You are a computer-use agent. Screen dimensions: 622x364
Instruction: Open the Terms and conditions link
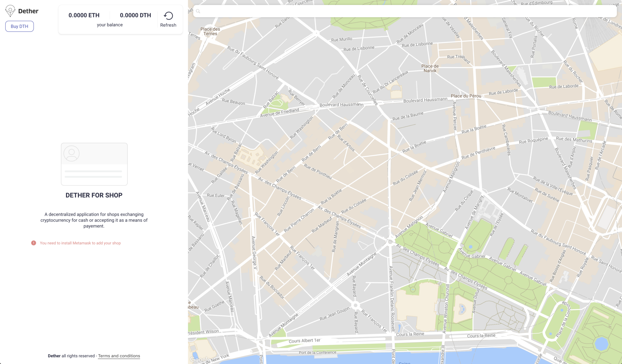point(119,356)
